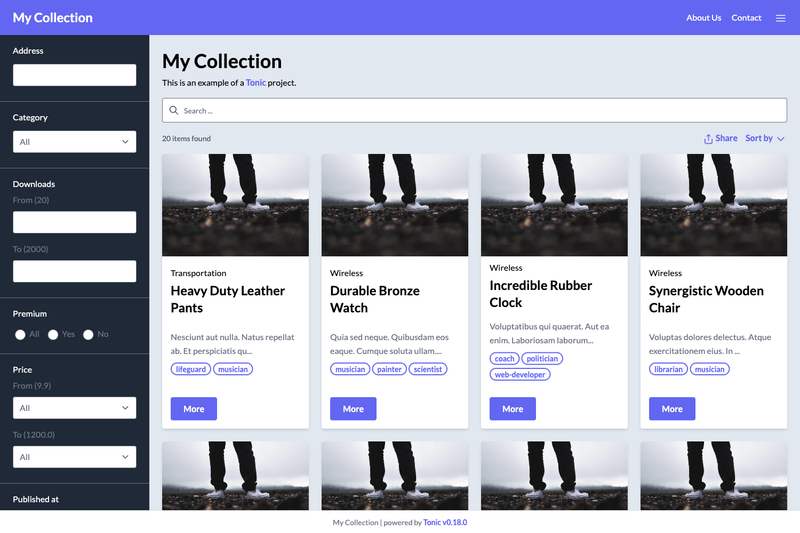Click the My Collection header logo
Screen dimensions: 800x533
(53, 18)
